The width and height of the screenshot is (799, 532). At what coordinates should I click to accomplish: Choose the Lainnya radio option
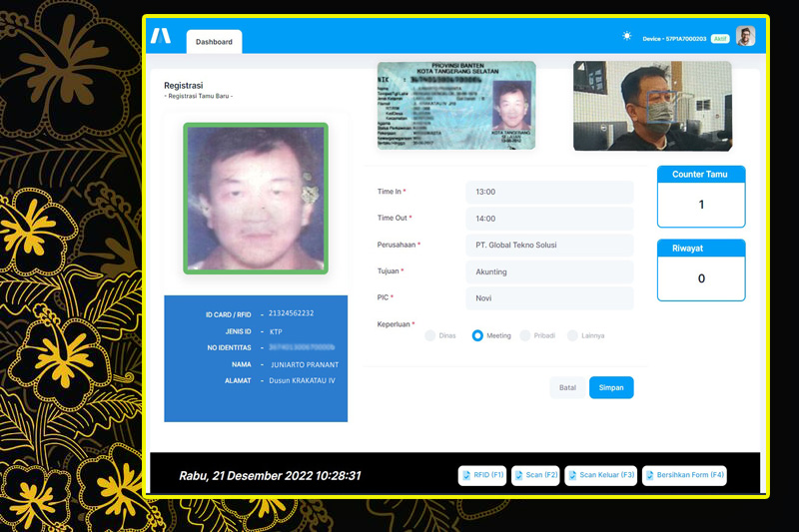[x=572, y=335]
